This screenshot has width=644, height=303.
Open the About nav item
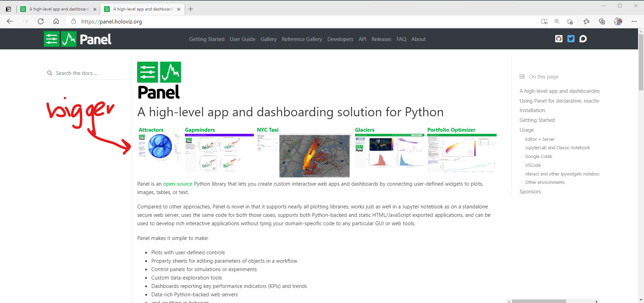click(418, 39)
